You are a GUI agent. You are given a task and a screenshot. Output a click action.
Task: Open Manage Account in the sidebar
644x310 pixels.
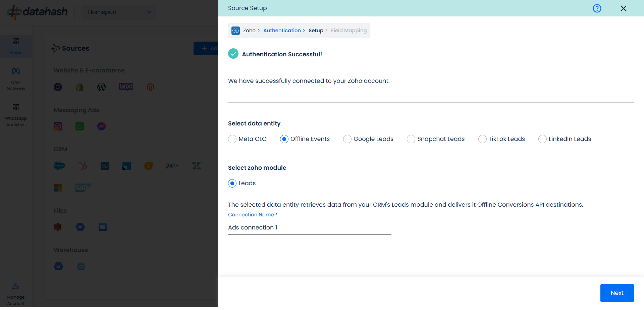point(16,294)
